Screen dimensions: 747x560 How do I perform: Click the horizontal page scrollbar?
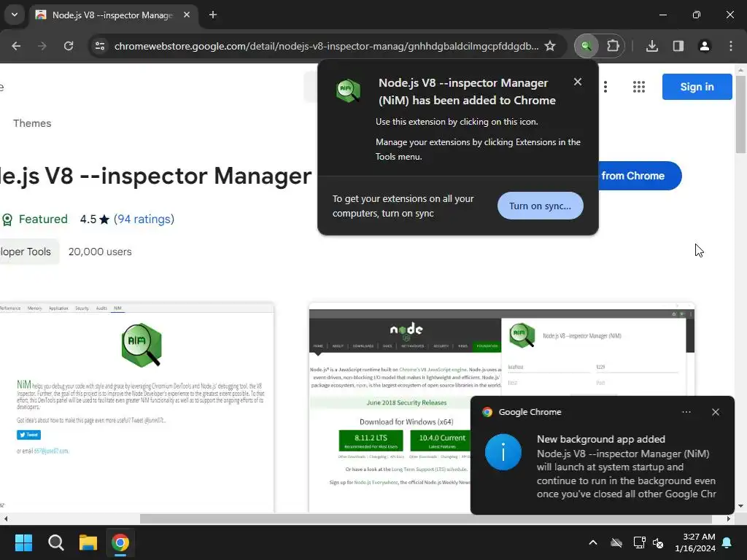point(426,518)
